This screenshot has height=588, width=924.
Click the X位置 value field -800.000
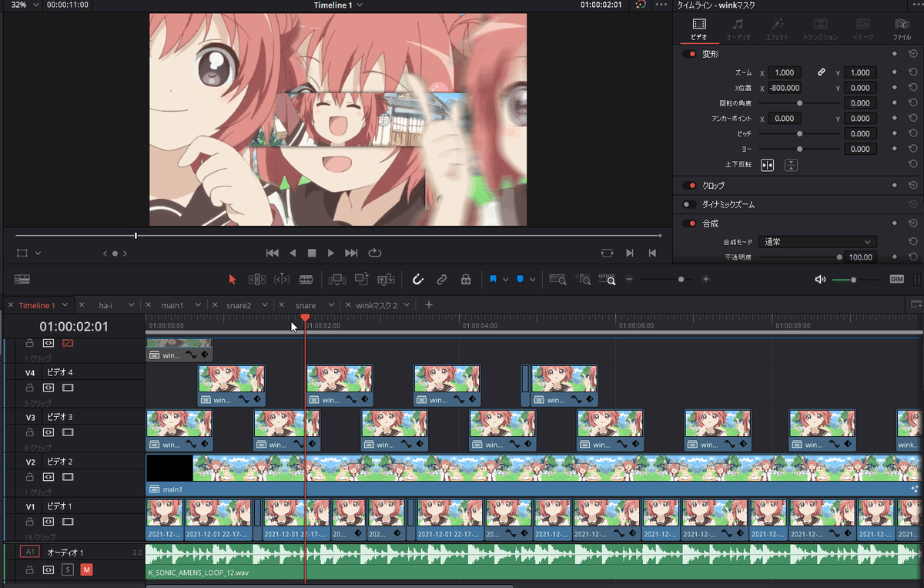point(784,88)
